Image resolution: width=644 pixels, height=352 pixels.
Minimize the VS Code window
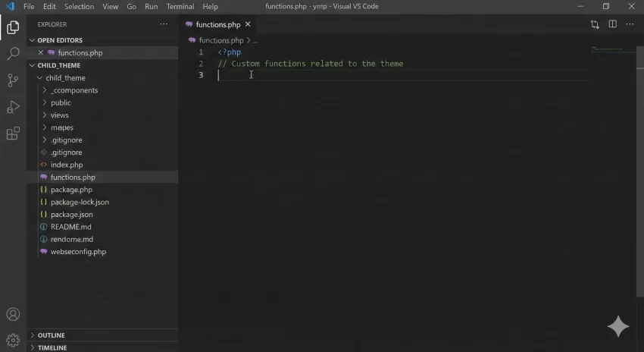click(x=581, y=6)
